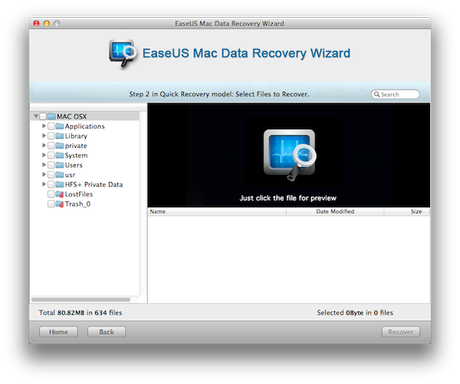Expand the Applications folder

click(44, 126)
